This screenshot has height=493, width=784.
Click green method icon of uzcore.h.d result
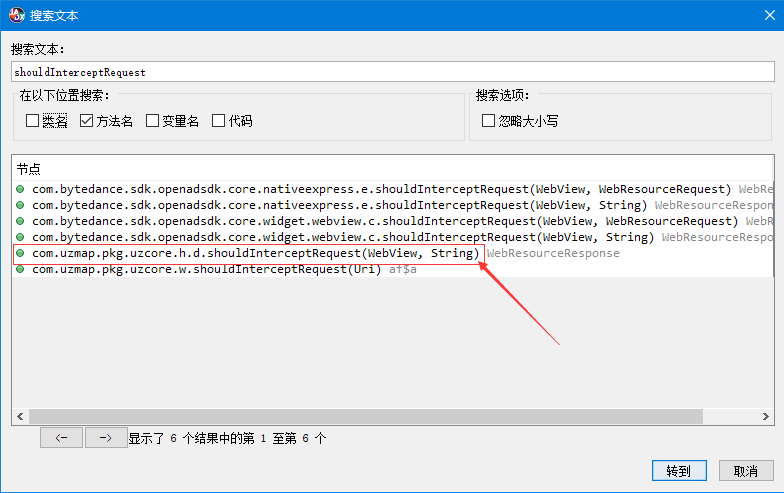pyautogui.click(x=20, y=254)
